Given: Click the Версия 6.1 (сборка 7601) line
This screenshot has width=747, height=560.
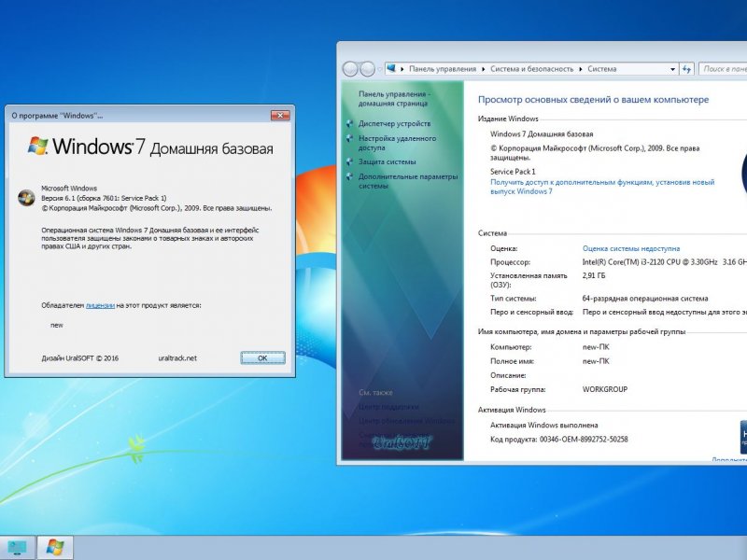Looking at the screenshot, I should tap(104, 198).
